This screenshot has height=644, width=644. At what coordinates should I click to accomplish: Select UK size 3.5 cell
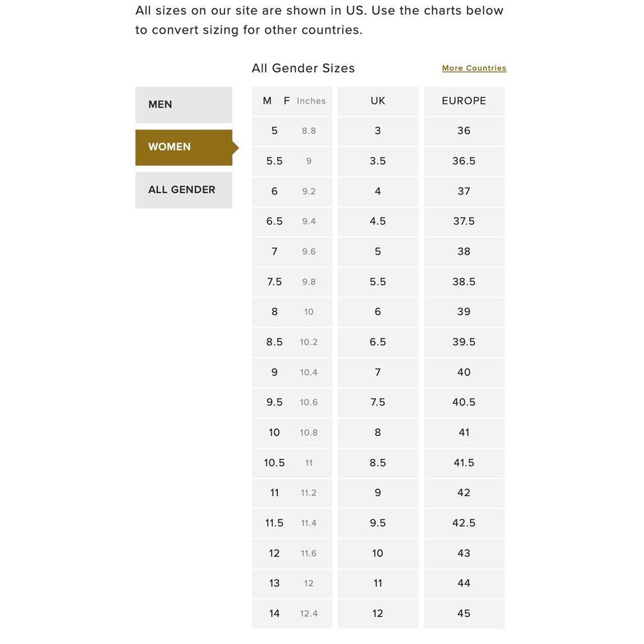(x=378, y=161)
